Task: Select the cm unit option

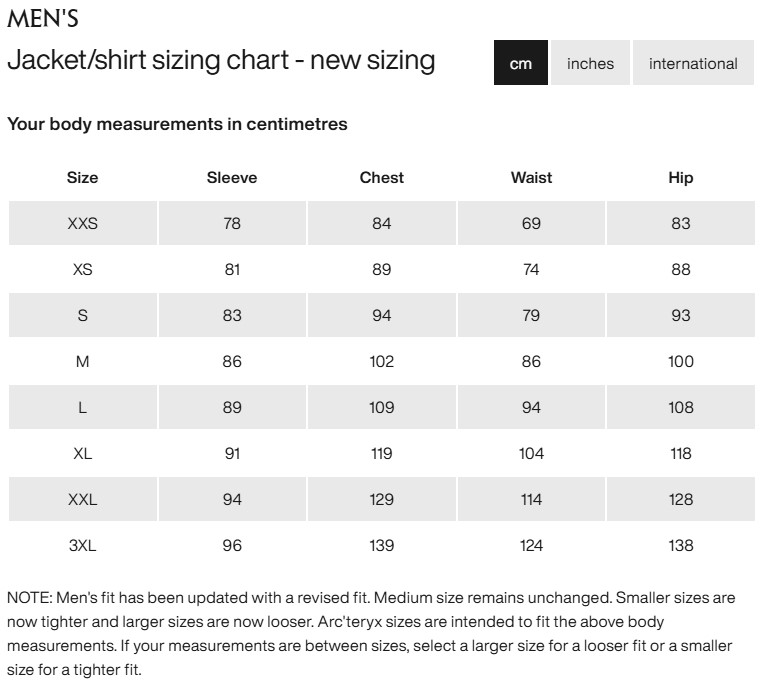Action: point(521,63)
